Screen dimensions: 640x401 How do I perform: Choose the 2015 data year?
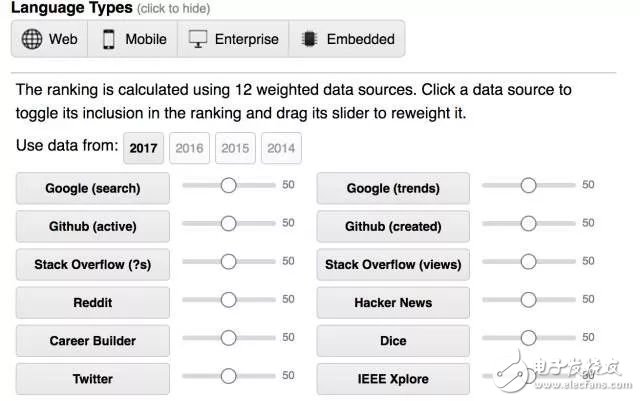coord(235,148)
